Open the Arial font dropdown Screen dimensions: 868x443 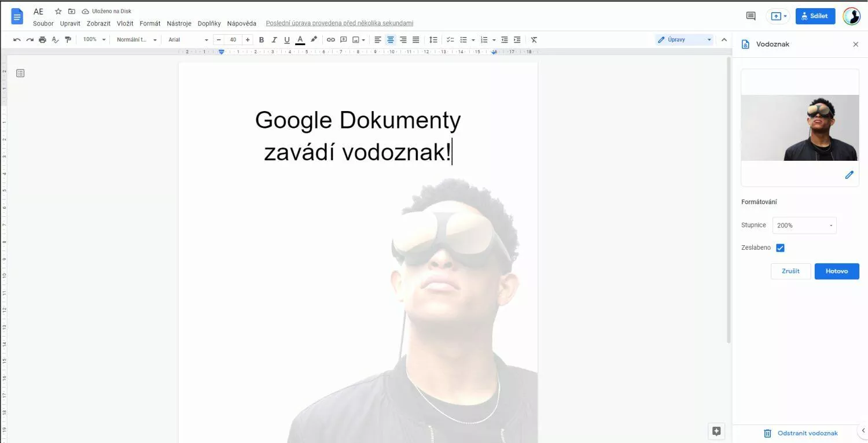[x=188, y=40]
